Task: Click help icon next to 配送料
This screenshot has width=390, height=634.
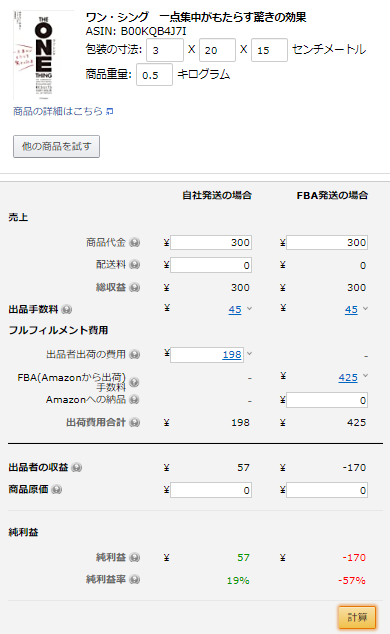Action: pyautogui.click(x=135, y=265)
